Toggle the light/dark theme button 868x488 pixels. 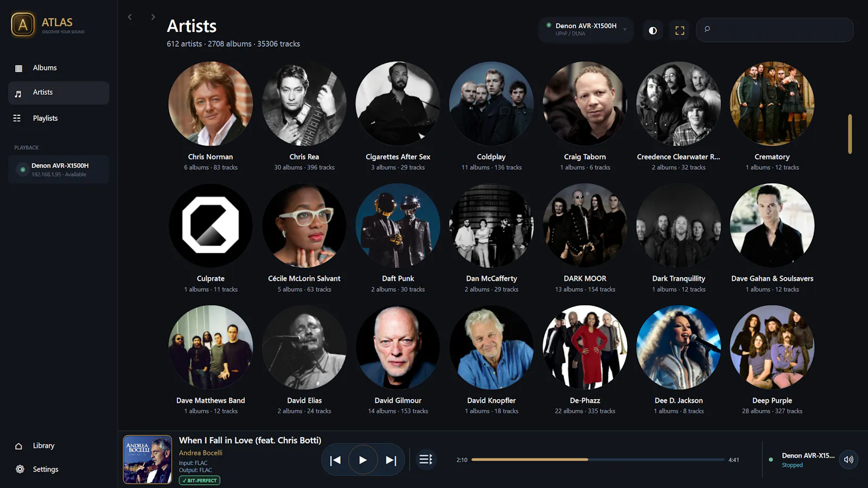coord(653,30)
